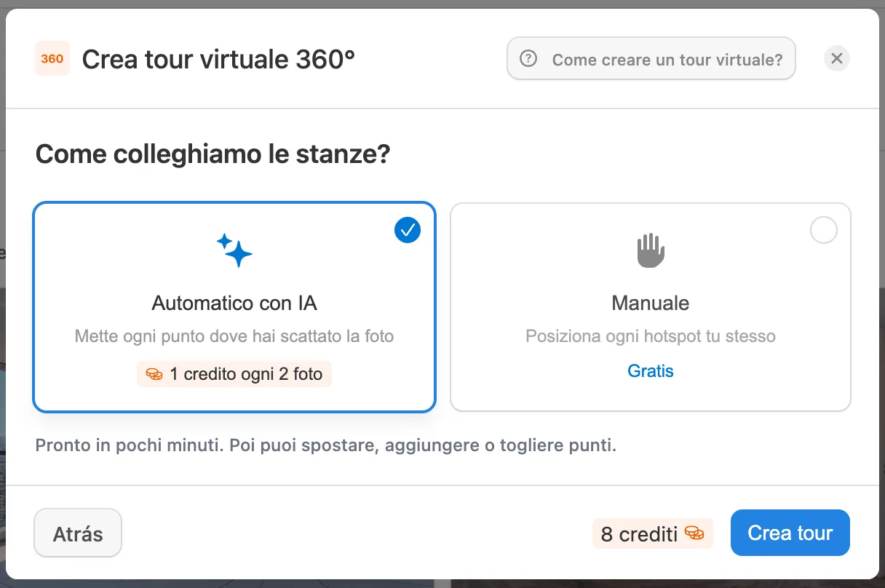This screenshot has width=885, height=588.
Task: Click the 'Crea tour virtuale 360°' title
Action: click(x=218, y=59)
